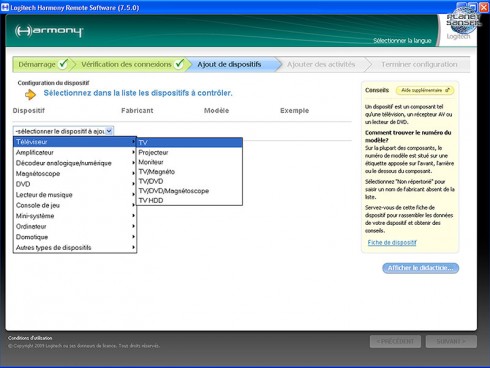The width and height of the screenshot is (490, 368).
Task: Expand the Console de jeu submenu
Action: (x=75, y=205)
